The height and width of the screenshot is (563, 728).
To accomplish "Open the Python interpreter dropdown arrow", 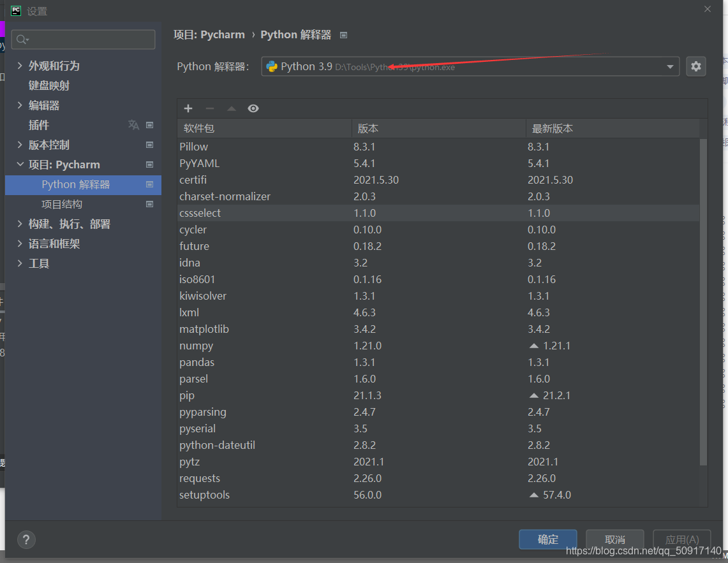I will point(670,67).
